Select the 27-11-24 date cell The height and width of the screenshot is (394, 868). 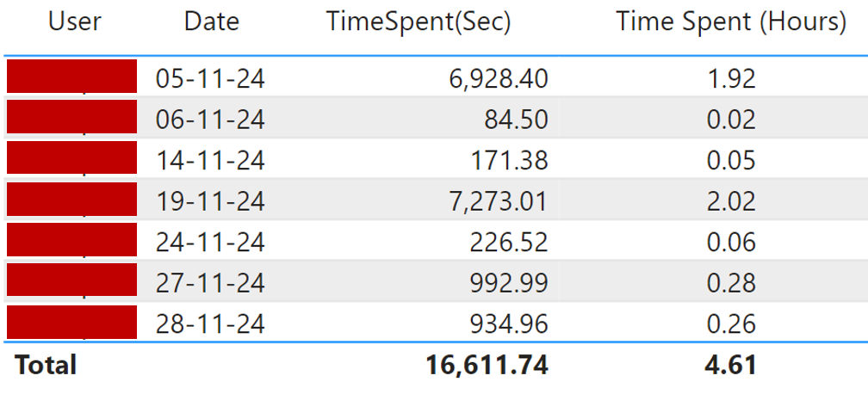[x=210, y=283]
